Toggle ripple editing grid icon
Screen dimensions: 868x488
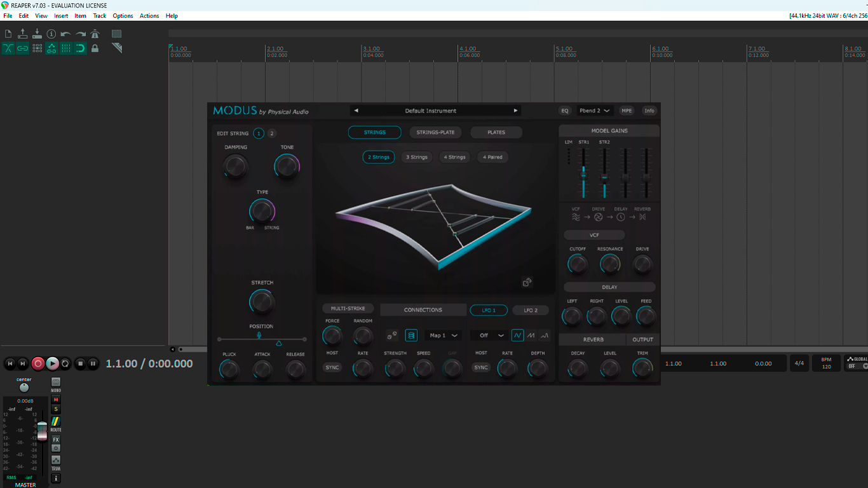tap(37, 48)
